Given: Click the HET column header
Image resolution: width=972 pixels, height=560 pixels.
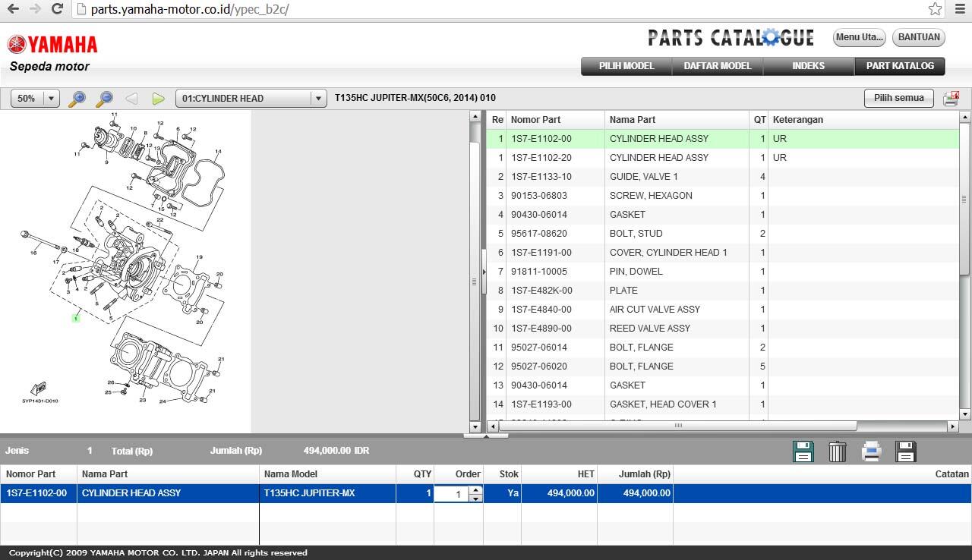Looking at the screenshot, I should (559, 474).
